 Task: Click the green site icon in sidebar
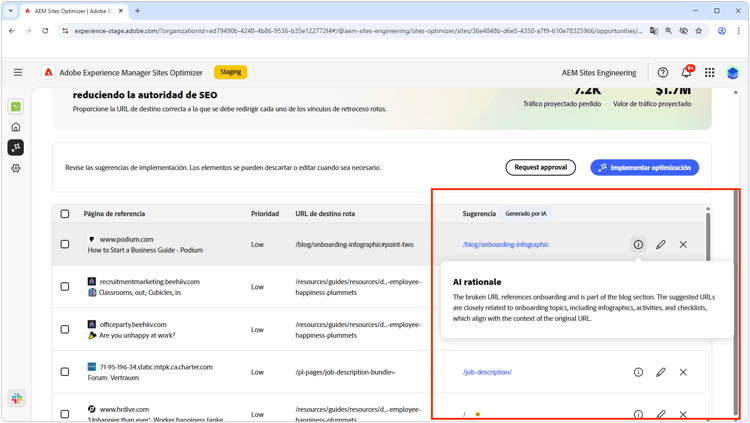16,107
